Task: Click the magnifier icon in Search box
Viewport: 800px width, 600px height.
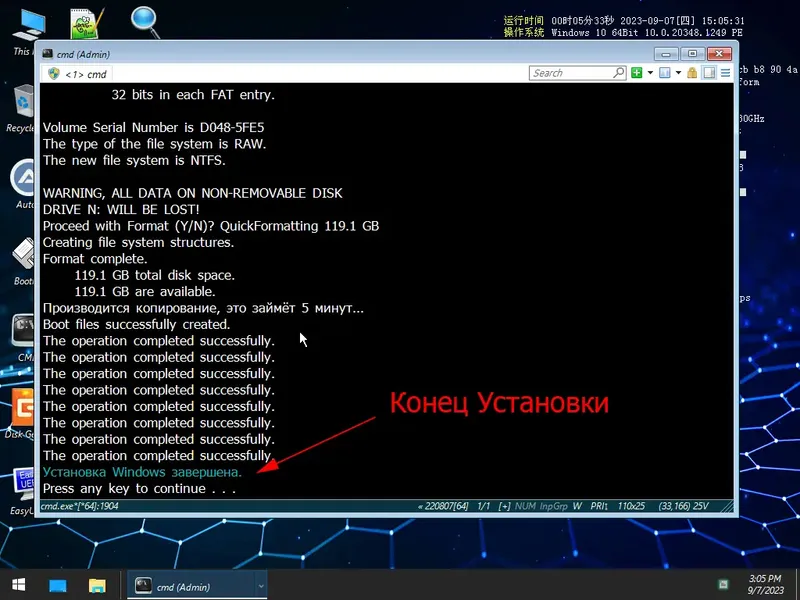Action: pyautogui.click(x=618, y=73)
